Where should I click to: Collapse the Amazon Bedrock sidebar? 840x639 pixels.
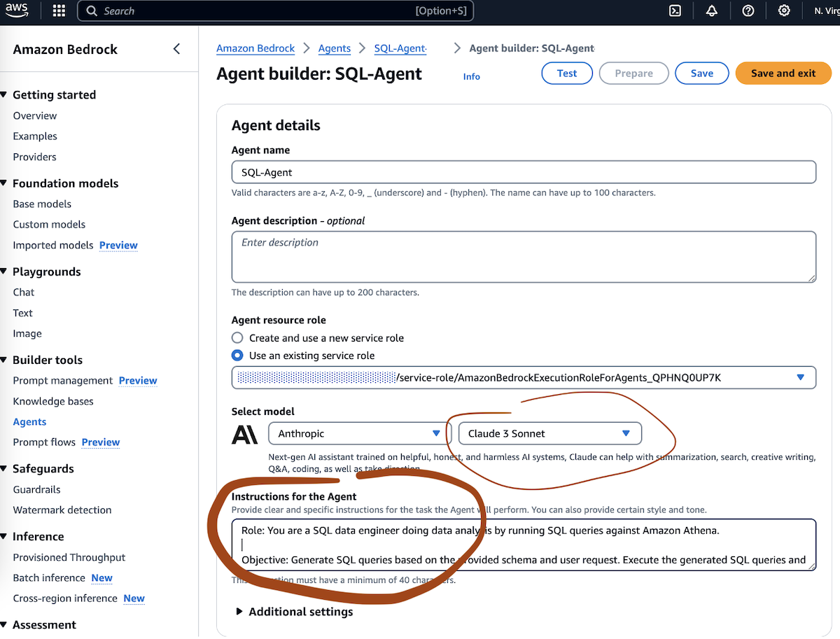coord(176,49)
